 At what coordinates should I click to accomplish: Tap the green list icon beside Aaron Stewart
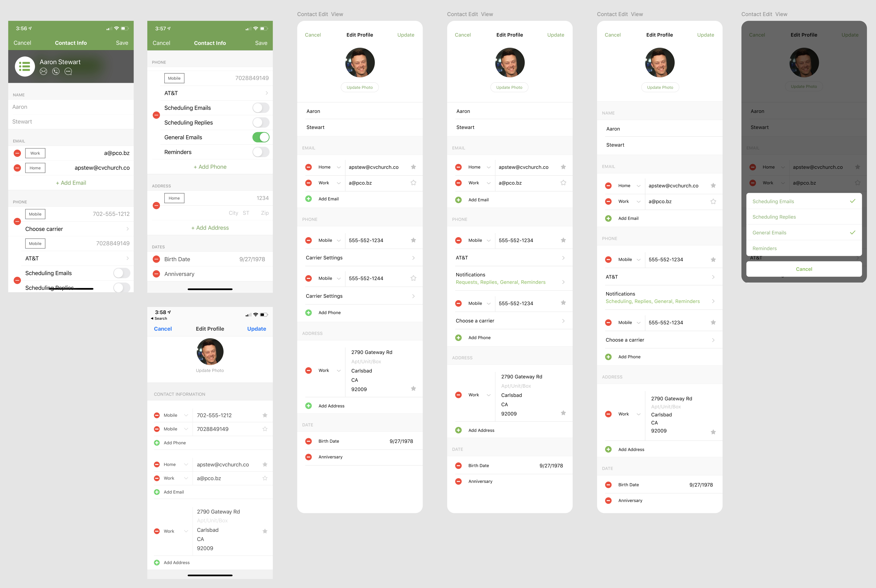(25, 67)
